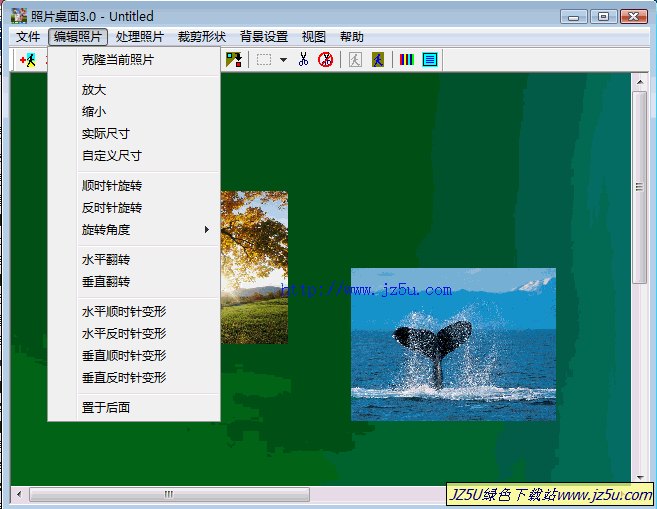The height and width of the screenshot is (509, 657).
Task: Select the dashed rectangle crop shape tool
Action: [264, 59]
